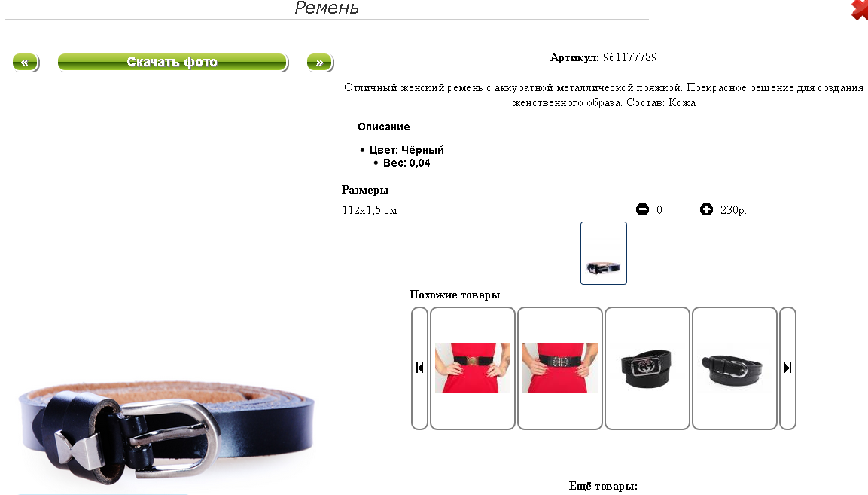Close the product popup with red X
The image size is (868, 495).
pos(860,10)
